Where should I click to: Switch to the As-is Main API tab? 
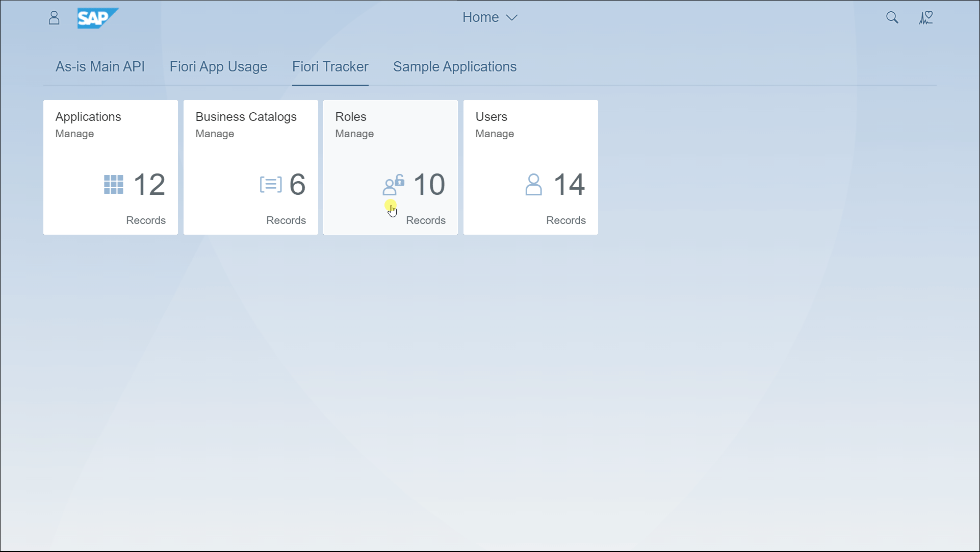[100, 67]
